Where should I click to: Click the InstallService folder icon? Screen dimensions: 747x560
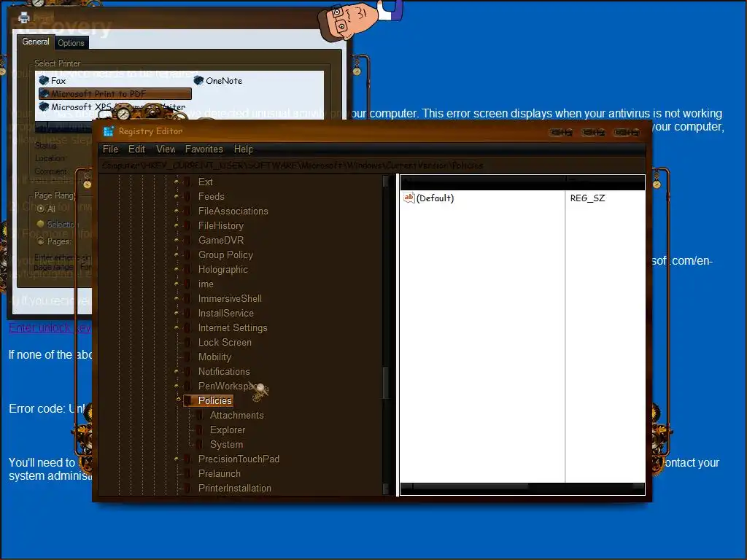click(187, 314)
